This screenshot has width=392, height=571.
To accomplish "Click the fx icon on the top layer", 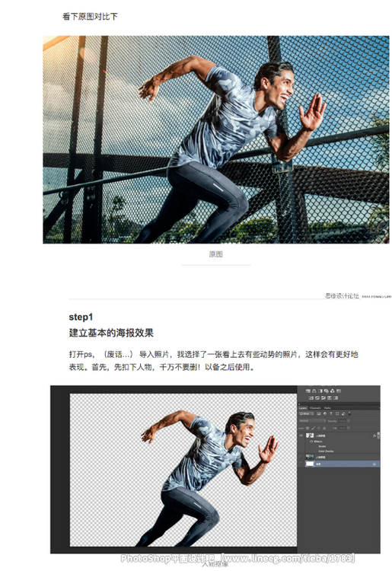I will coord(374,435).
